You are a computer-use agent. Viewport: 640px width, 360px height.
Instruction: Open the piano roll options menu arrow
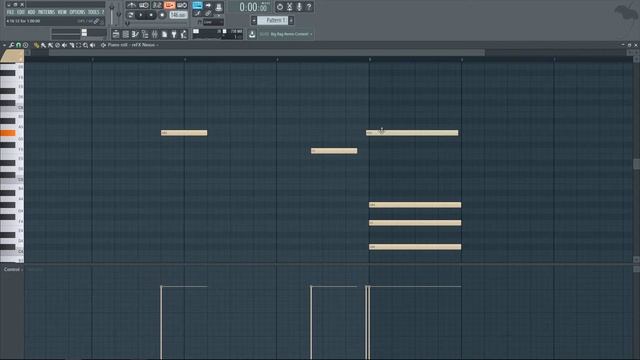click(4, 45)
